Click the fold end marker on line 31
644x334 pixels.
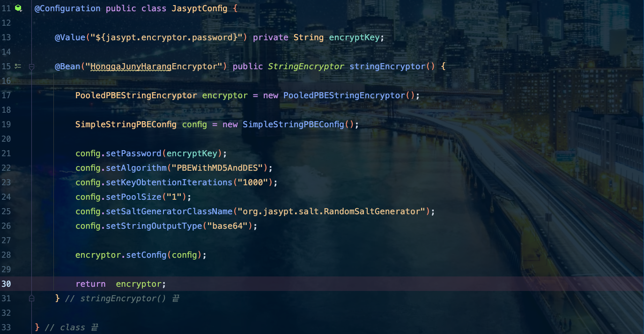31,298
